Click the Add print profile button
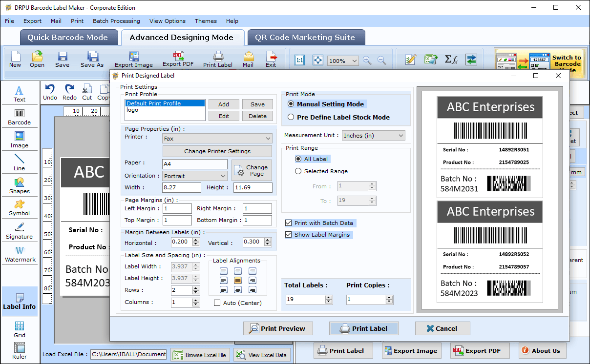This screenshot has height=364, width=590. click(224, 104)
